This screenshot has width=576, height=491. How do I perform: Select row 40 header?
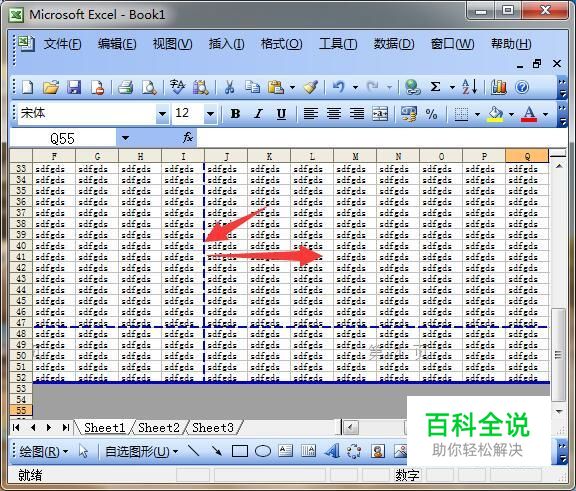coord(21,246)
